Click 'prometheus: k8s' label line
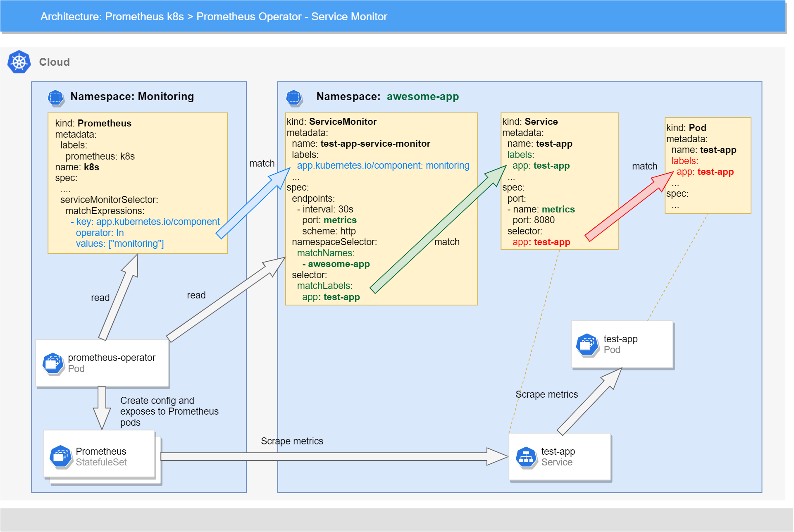794x532 pixels. 100,156
